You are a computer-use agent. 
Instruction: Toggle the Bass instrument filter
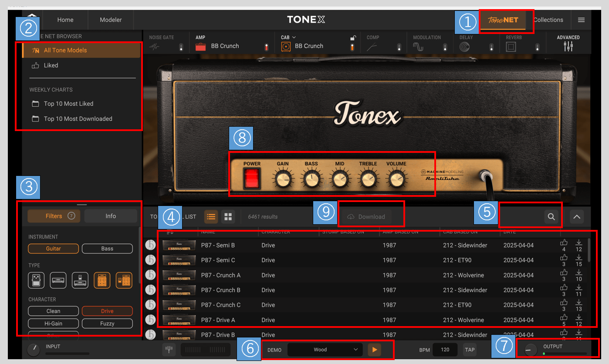coord(107,249)
